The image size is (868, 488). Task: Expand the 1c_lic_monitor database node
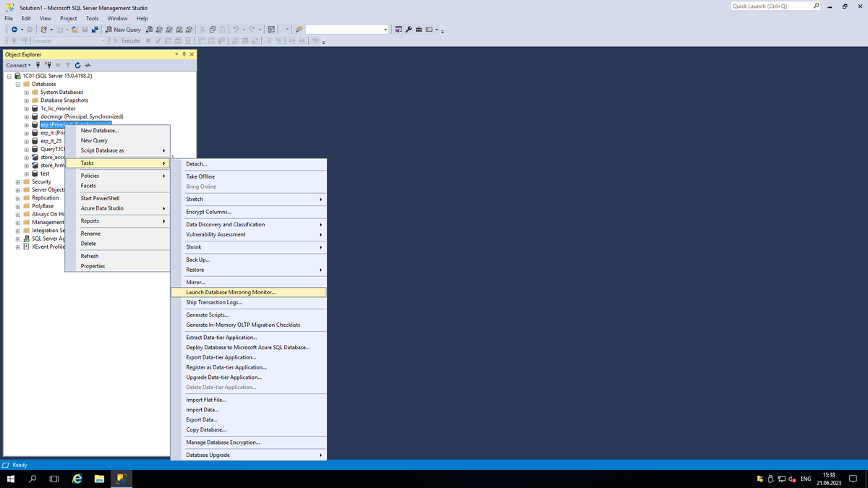coord(27,108)
